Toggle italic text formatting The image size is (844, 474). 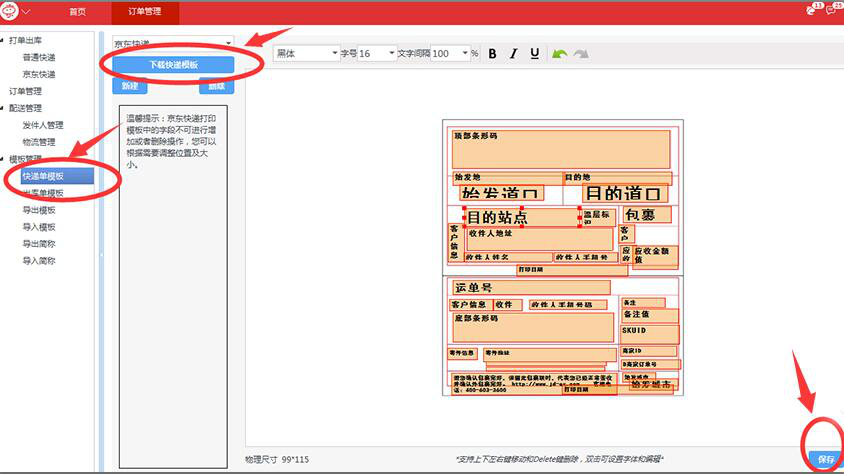click(x=514, y=54)
